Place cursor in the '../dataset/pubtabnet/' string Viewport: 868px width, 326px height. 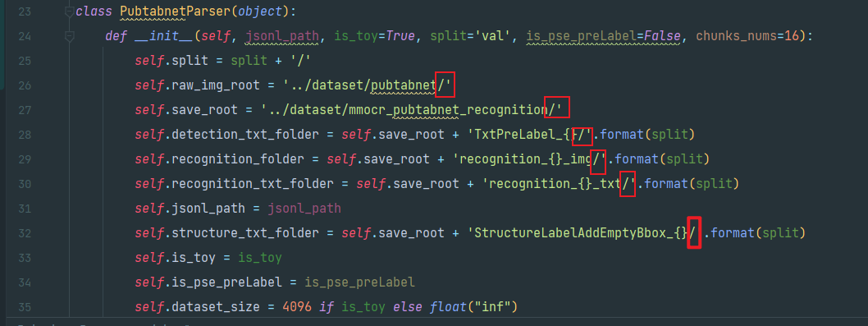click(x=368, y=85)
